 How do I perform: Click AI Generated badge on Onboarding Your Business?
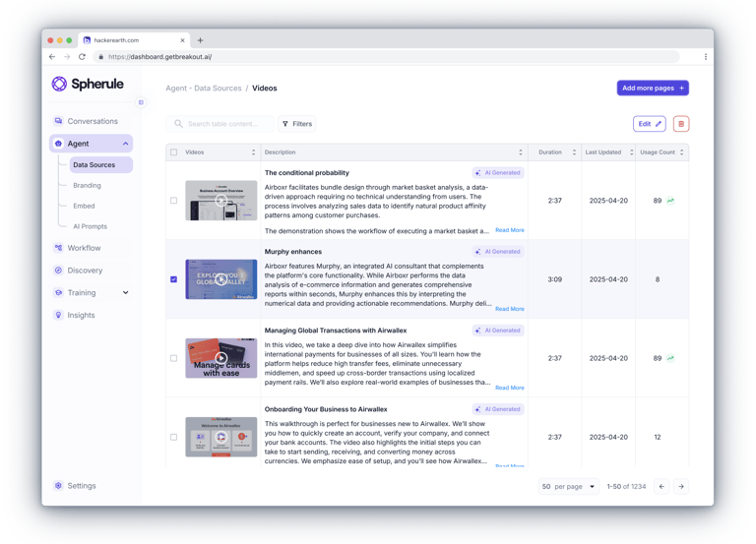pyautogui.click(x=497, y=409)
